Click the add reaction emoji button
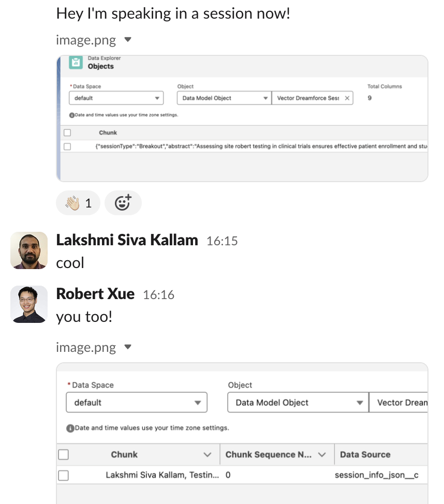Image resolution: width=444 pixels, height=504 pixels. click(x=123, y=203)
